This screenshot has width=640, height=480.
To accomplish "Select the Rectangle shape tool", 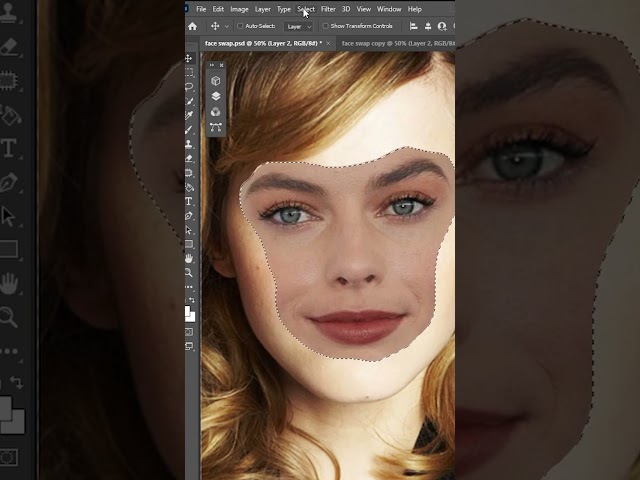I will (189, 244).
